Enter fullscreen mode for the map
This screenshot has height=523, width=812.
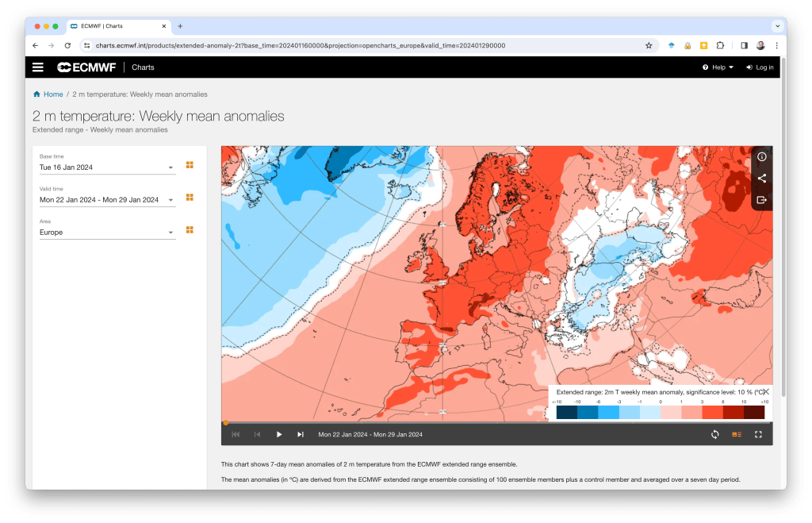tap(758, 434)
